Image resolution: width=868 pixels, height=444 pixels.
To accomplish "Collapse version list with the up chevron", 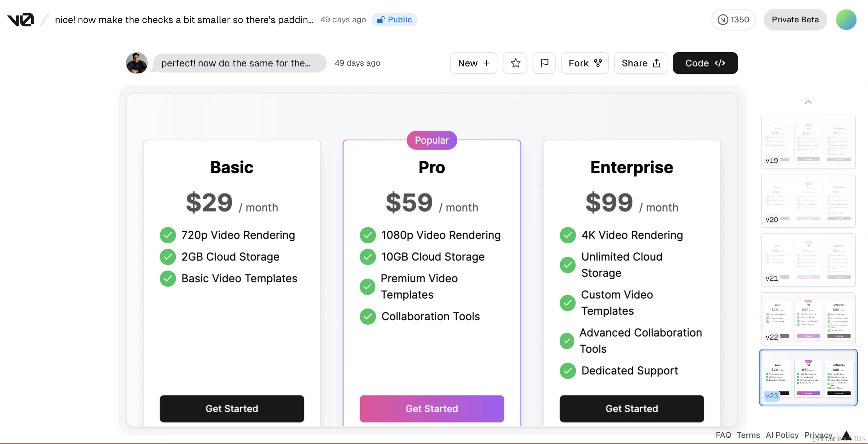I will pos(808,102).
